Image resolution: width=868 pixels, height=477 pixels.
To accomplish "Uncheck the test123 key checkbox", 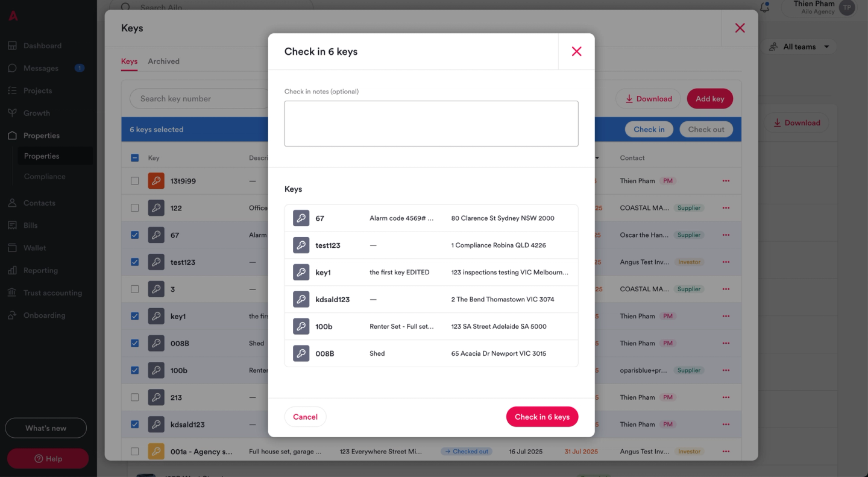I will (134, 262).
